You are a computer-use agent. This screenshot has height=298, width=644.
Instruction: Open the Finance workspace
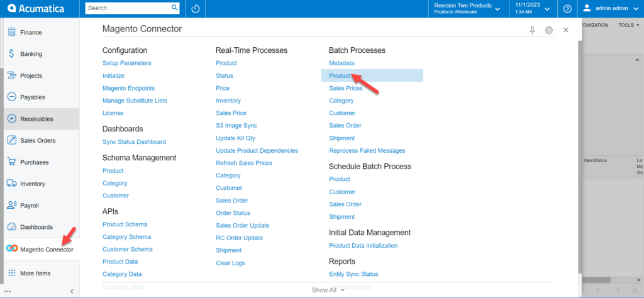(x=42, y=33)
